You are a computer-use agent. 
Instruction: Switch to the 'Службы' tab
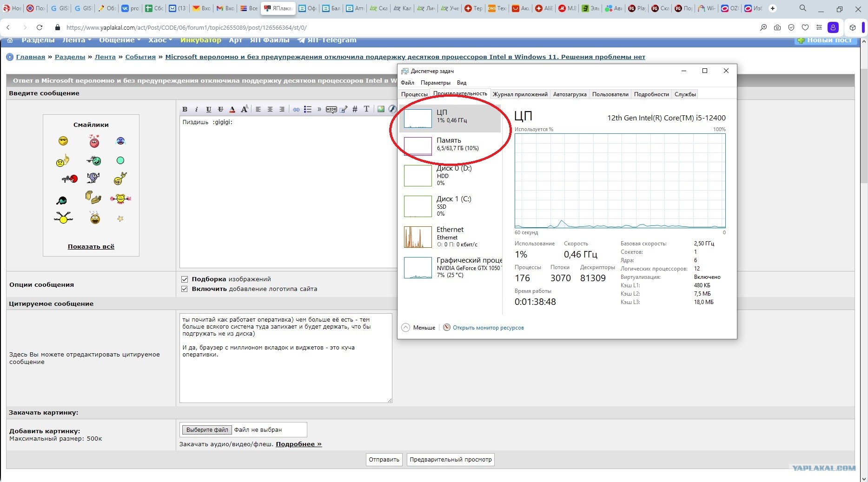(685, 94)
